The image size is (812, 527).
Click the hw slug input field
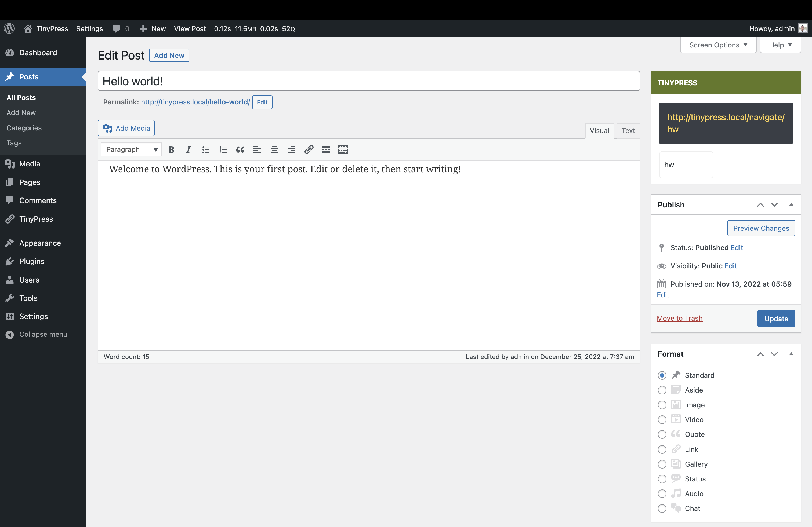click(x=686, y=165)
